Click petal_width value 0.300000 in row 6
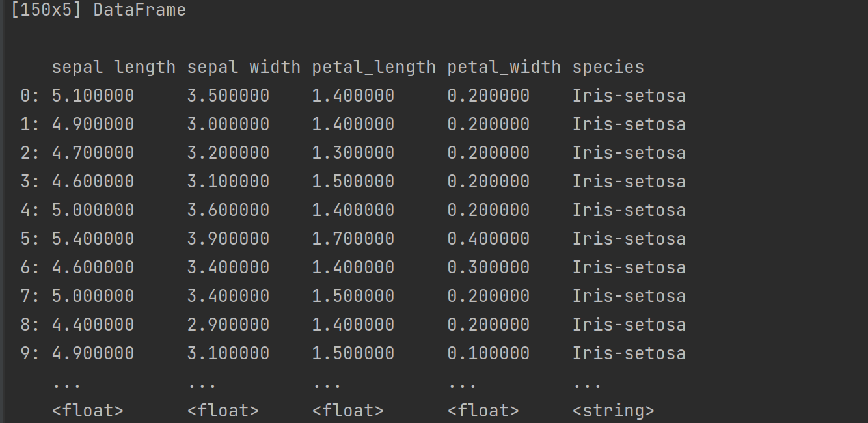 click(x=489, y=267)
